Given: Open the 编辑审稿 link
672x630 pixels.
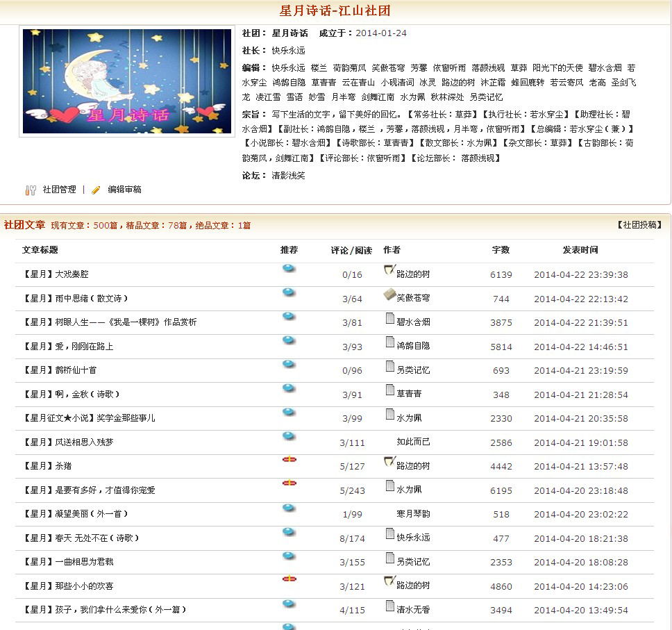Looking at the screenshot, I should [x=124, y=190].
